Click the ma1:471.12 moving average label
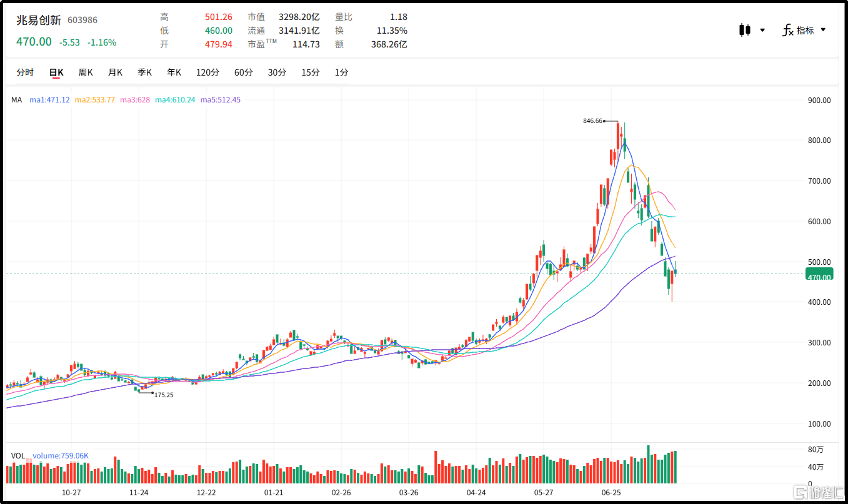The width and height of the screenshot is (848, 504). pyautogui.click(x=49, y=100)
